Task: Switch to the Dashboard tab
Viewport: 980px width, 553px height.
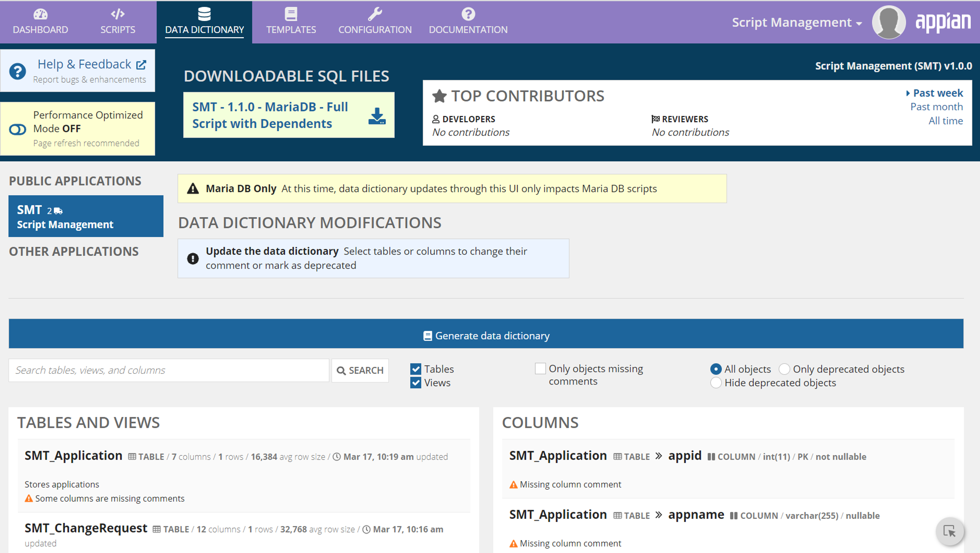Action: click(x=40, y=22)
